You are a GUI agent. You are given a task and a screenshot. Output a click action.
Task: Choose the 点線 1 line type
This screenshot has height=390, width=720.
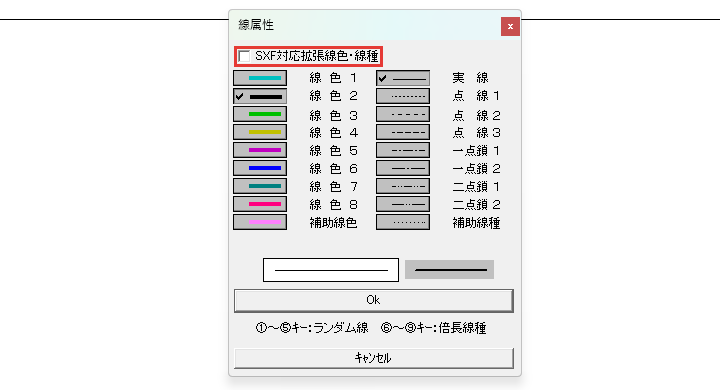(x=403, y=96)
